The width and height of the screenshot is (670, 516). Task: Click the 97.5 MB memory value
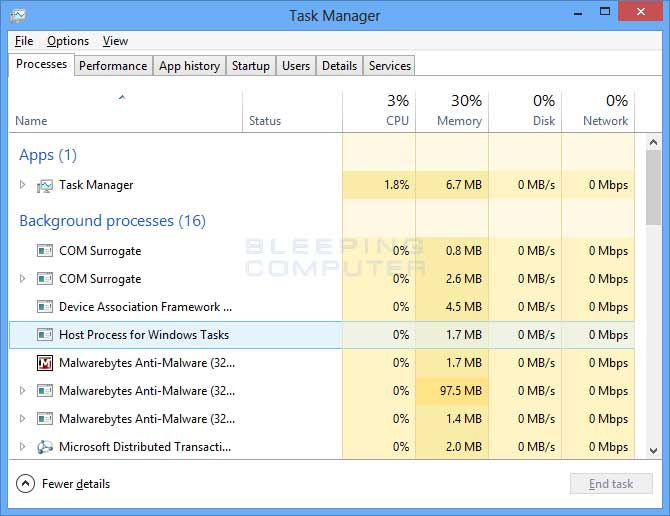coord(461,391)
